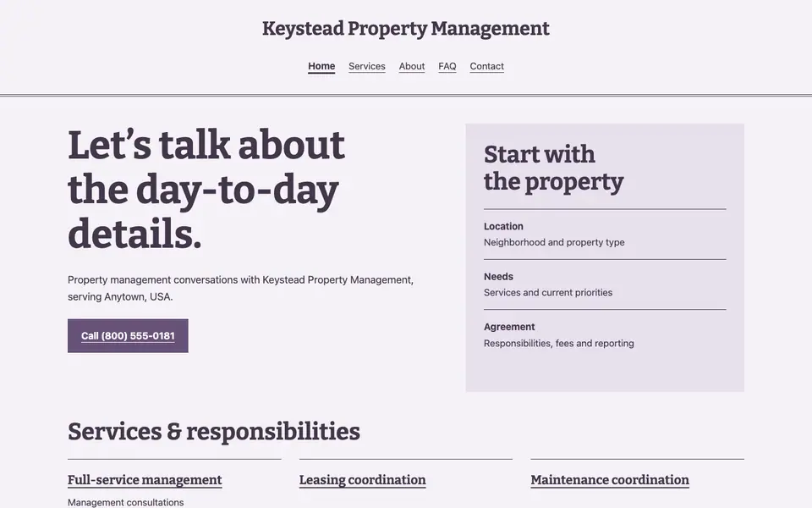Click the 'serving Anytown, USA.' intro paragraph

(x=240, y=288)
